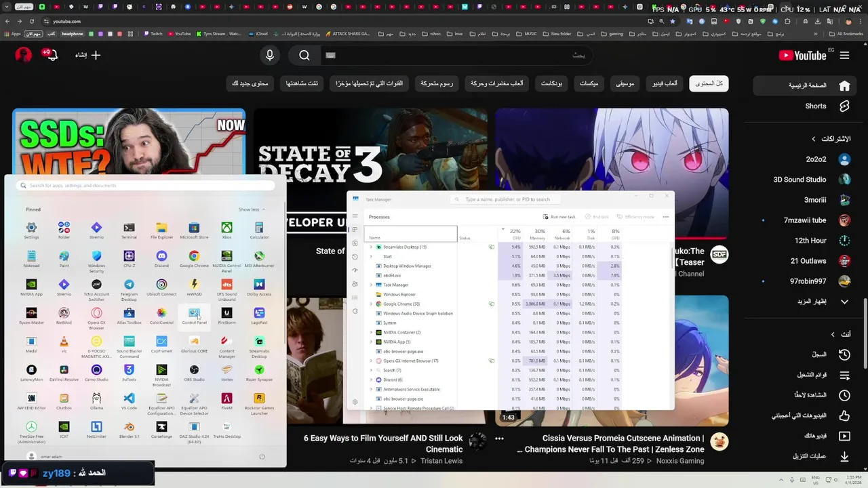Image resolution: width=868 pixels, height=488 pixels.
Task: Open Task Manager more options ellipsis
Action: pos(666,216)
